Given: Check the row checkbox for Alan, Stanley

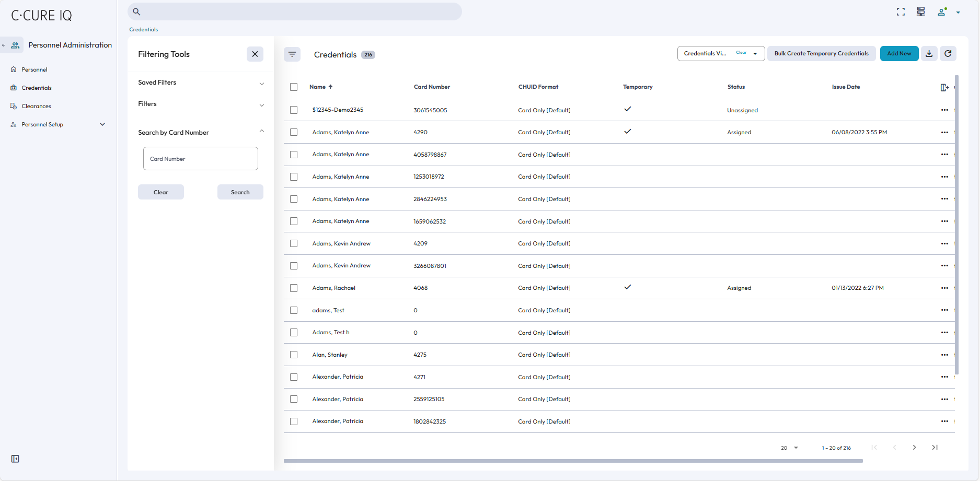Looking at the screenshot, I should click(x=294, y=355).
